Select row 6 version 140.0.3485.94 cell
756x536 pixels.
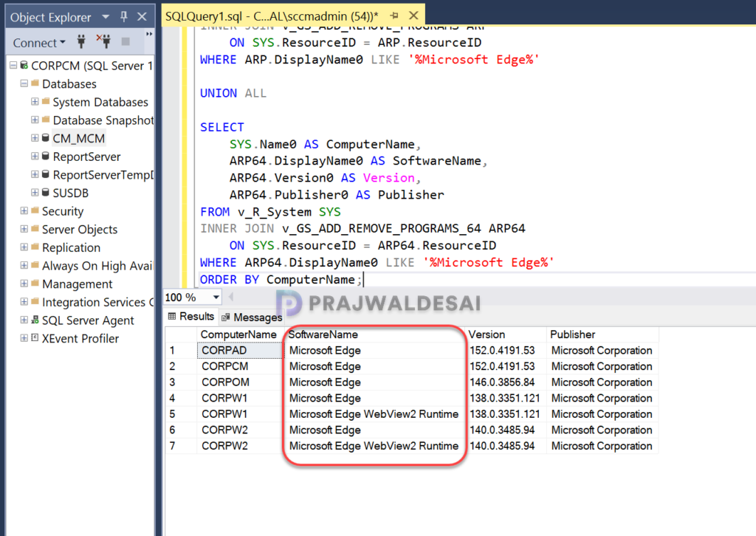(506, 430)
